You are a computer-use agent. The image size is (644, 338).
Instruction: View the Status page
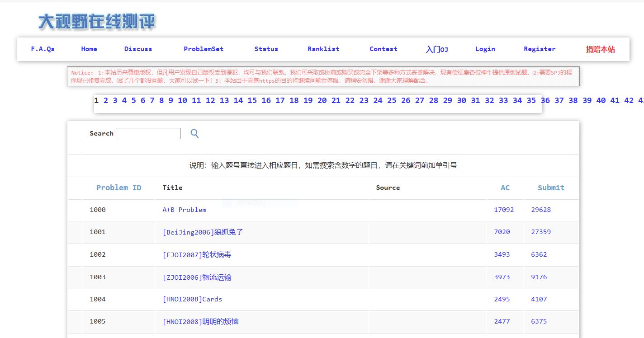coord(266,49)
